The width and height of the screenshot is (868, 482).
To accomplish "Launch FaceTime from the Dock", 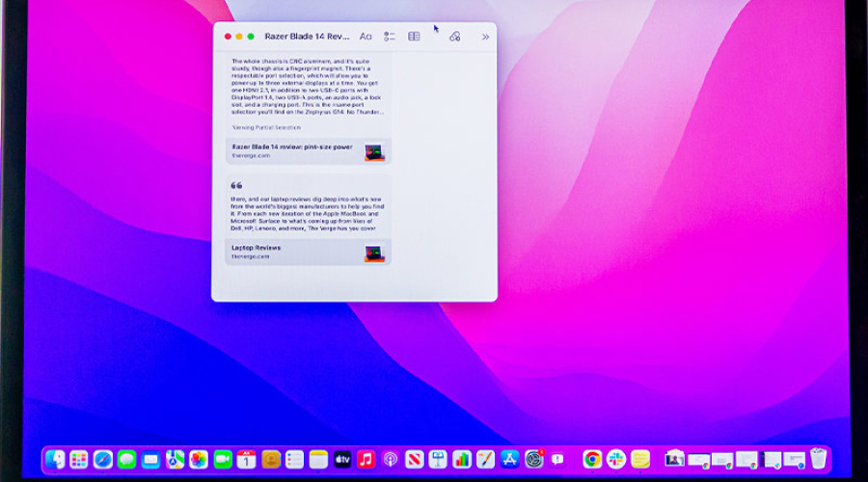I will 223,459.
